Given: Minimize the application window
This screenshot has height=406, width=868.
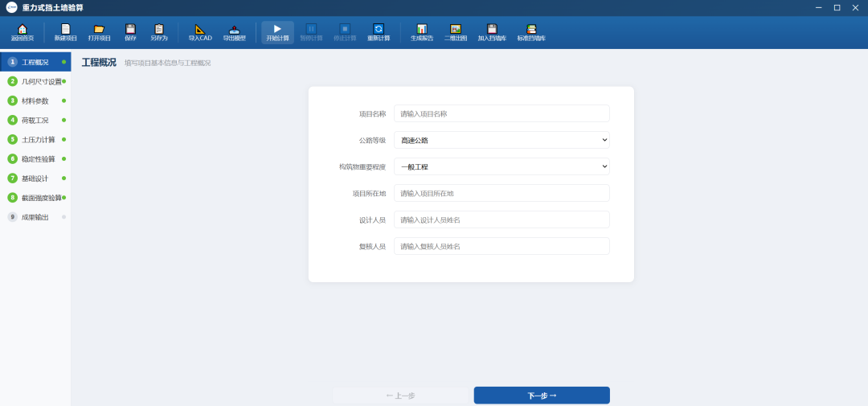Looking at the screenshot, I should 818,7.
